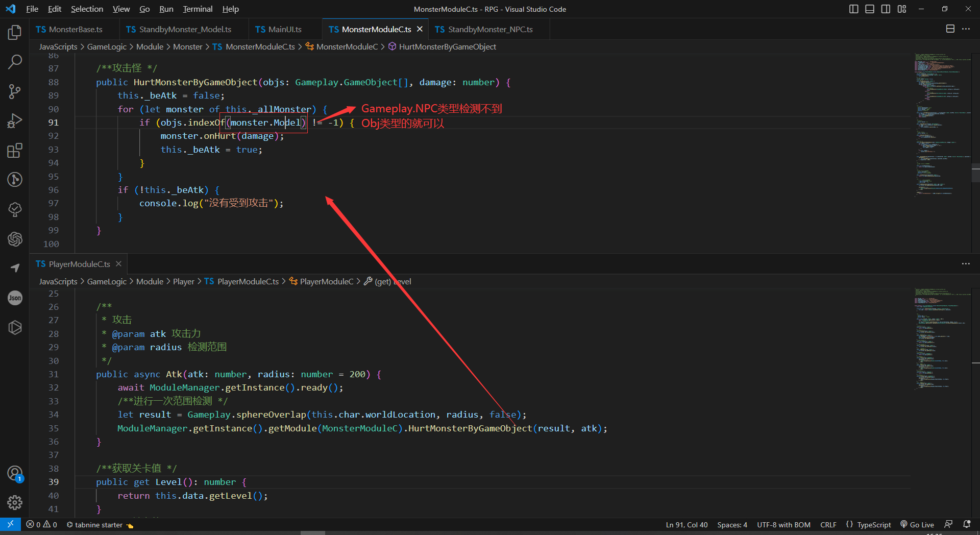
Task: Open the Search view in activity bar
Action: point(15,62)
